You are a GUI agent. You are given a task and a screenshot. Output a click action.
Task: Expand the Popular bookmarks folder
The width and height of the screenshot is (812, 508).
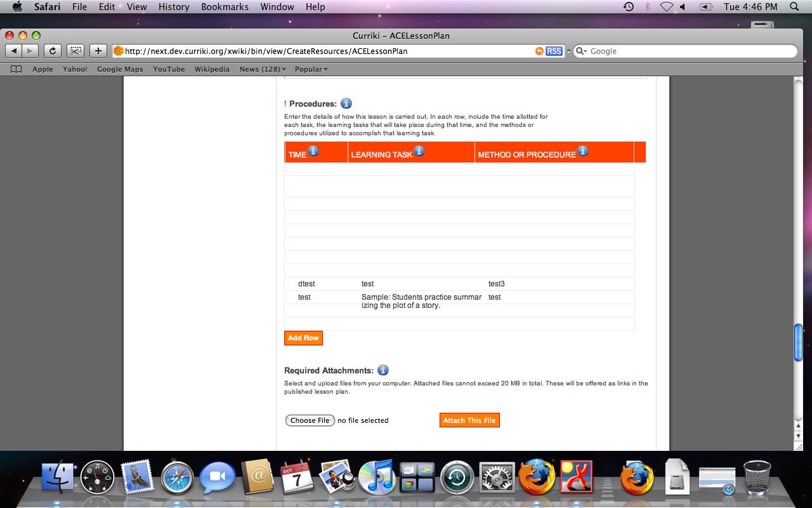point(311,69)
